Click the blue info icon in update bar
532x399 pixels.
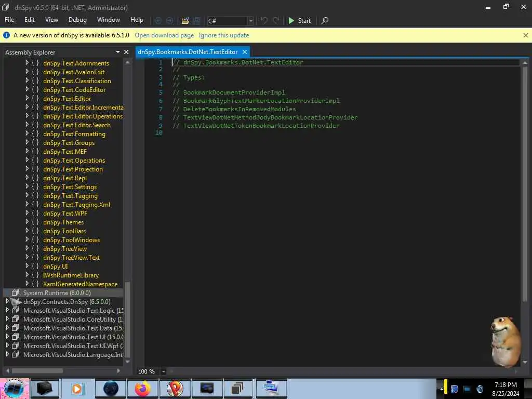6,35
